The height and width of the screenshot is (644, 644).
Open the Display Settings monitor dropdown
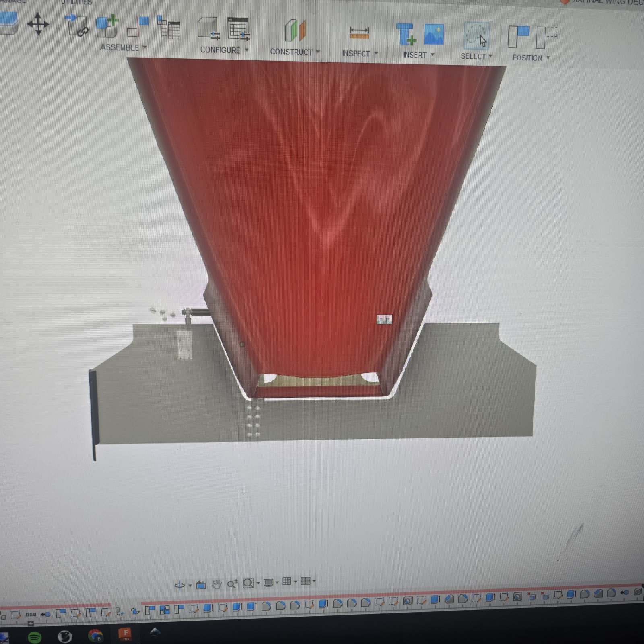coord(270,582)
